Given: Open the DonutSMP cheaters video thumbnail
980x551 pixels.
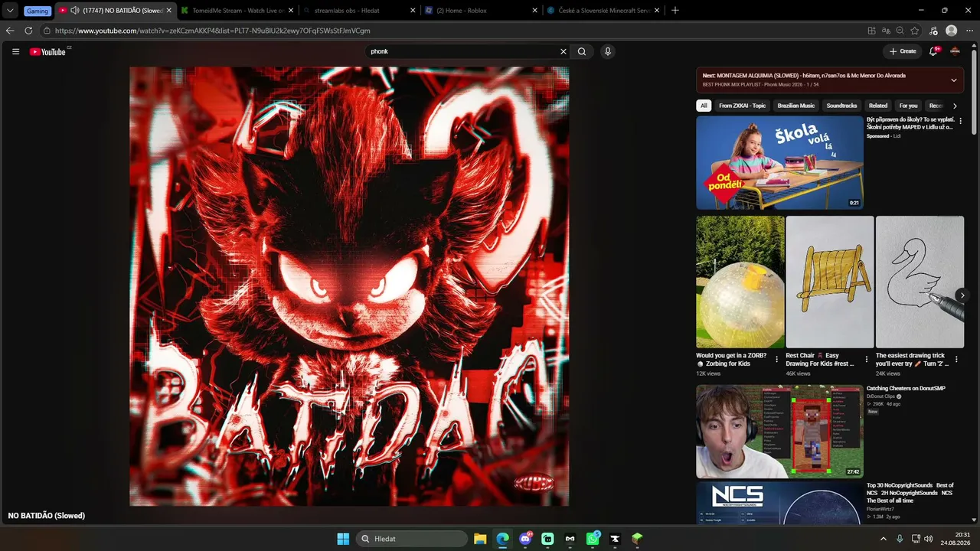Looking at the screenshot, I should [779, 432].
